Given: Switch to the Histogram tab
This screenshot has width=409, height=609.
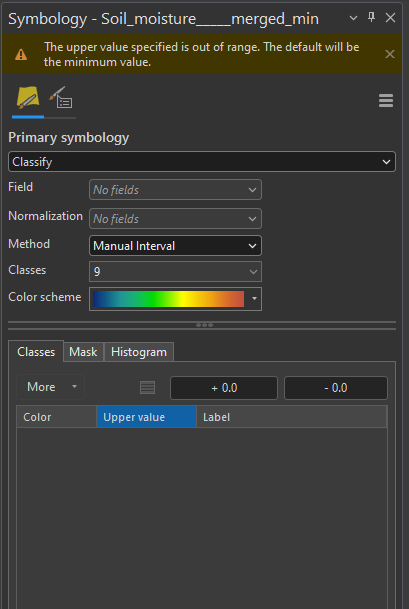Looking at the screenshot, I should click(139, 352).
